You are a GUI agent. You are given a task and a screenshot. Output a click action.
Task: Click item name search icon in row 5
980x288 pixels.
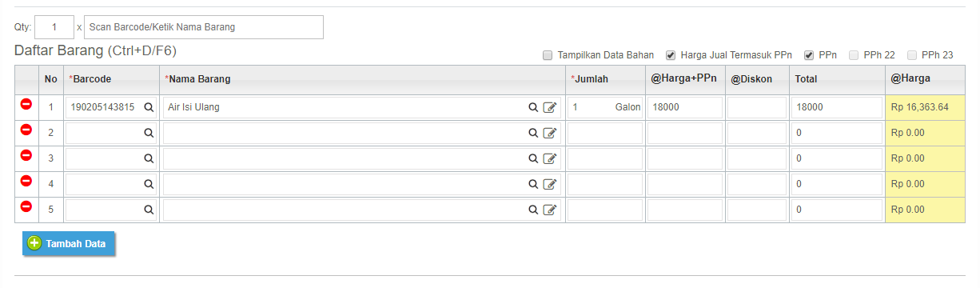tap(533, 210)
